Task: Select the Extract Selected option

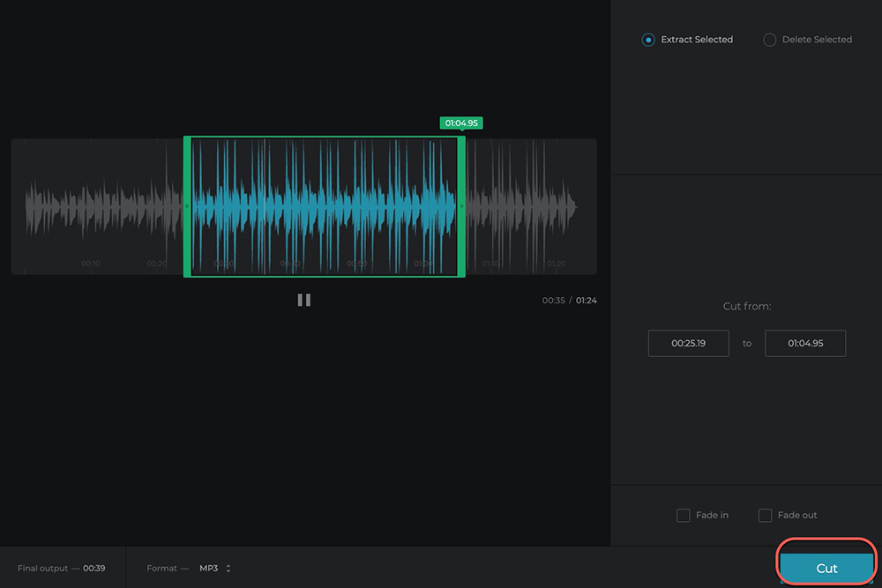Action: 648,40
